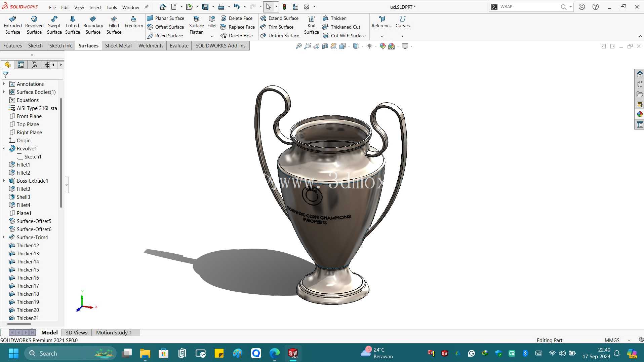Select the Freeform tool
This screenshot has height=362, width=644.
pos(134,22)
